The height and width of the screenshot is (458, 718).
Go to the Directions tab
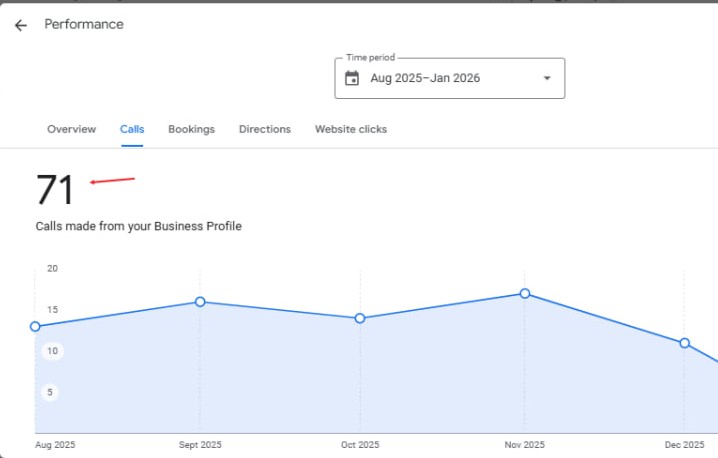pos(265,129)
